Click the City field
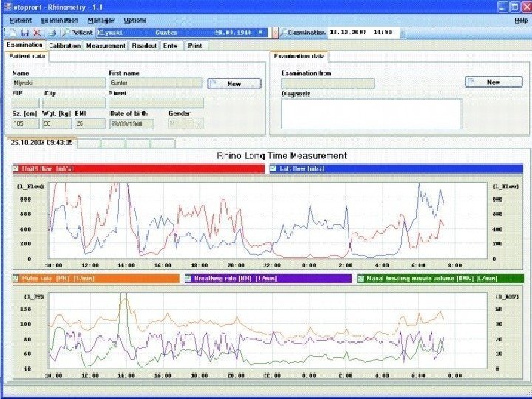 pos(74,103)
